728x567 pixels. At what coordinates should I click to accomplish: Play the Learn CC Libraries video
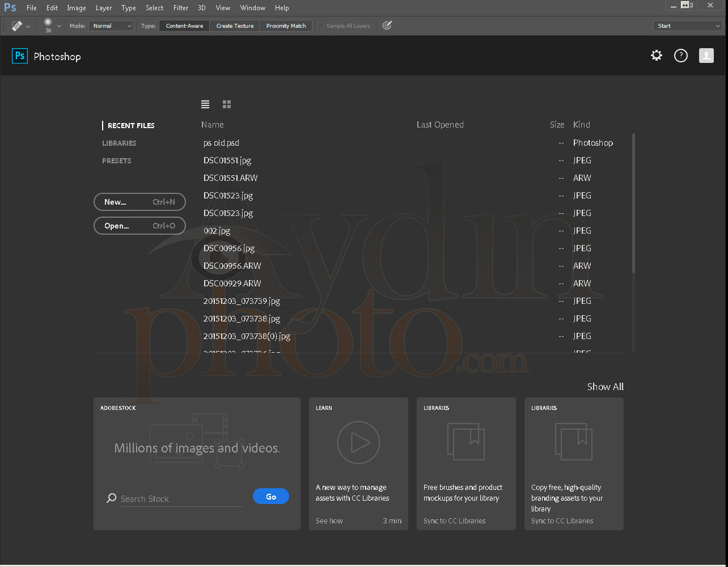[x=358, y=443]
